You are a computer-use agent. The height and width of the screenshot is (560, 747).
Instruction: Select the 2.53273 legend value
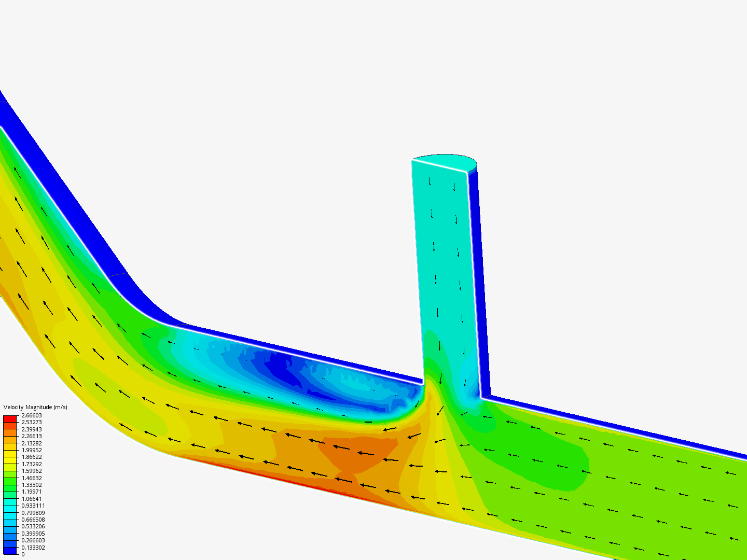point(32,422)
